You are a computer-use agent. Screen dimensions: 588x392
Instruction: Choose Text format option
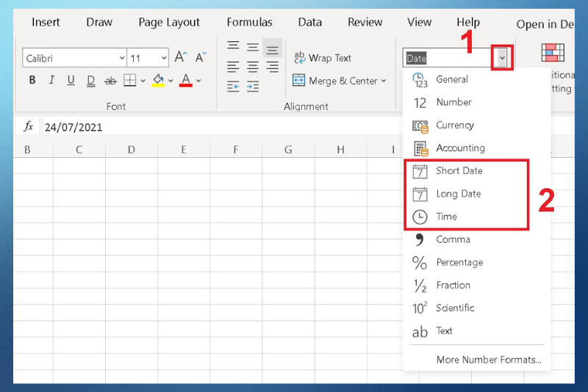(476, 331)
